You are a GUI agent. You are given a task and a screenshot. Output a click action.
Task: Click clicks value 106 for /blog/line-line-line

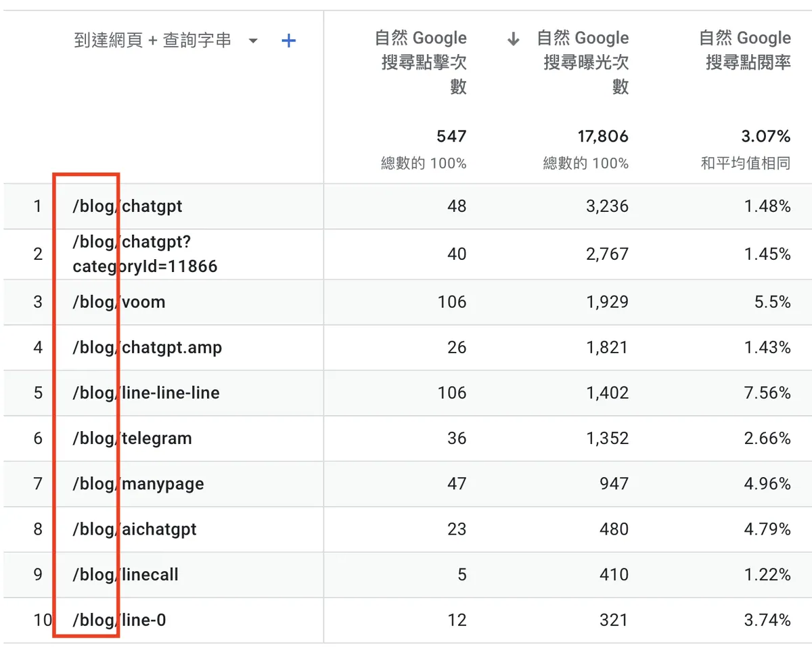(452, 393)
